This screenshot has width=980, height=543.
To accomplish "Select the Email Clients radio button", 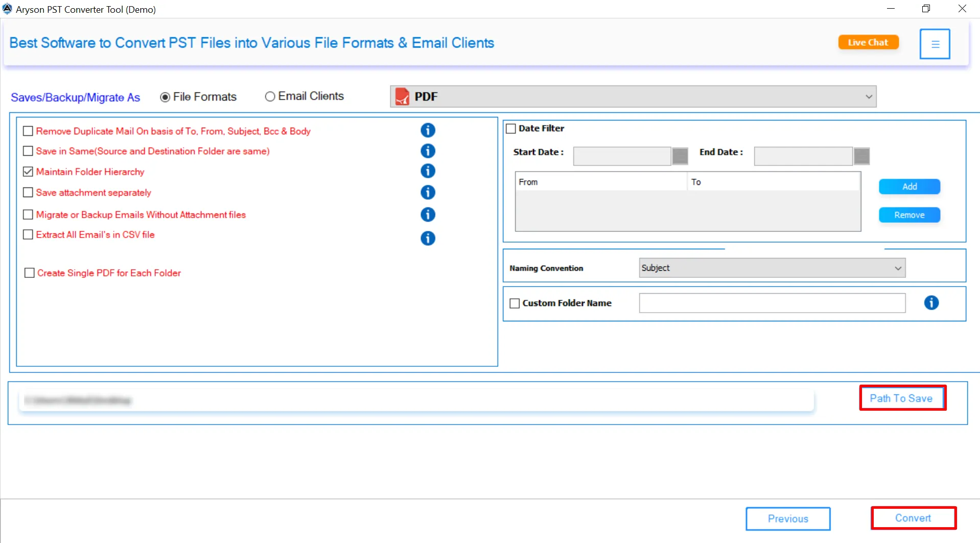I will coord(270,96).
